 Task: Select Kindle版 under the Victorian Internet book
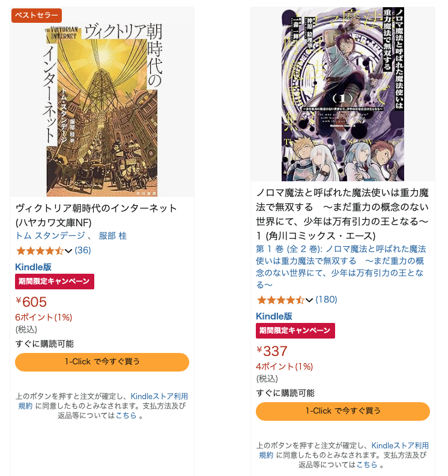[x=33, y=267]
